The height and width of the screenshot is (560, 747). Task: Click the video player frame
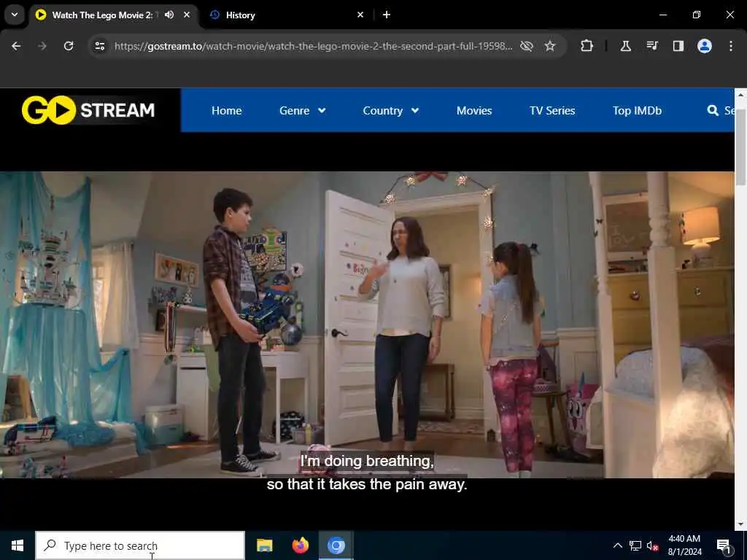(367, 324)
